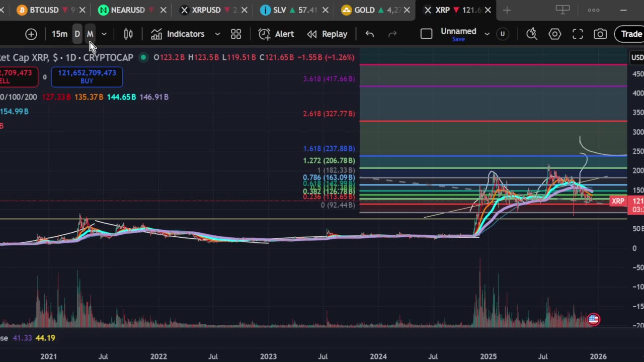Click the US flag event marker
The width and height of the screenshot is (644, 362).
594,319
